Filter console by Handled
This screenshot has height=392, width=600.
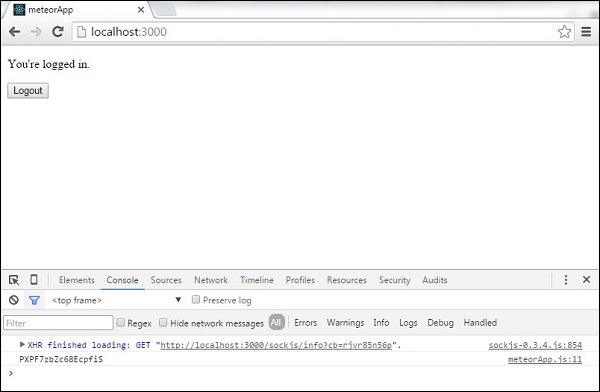[x=480, y=323]
